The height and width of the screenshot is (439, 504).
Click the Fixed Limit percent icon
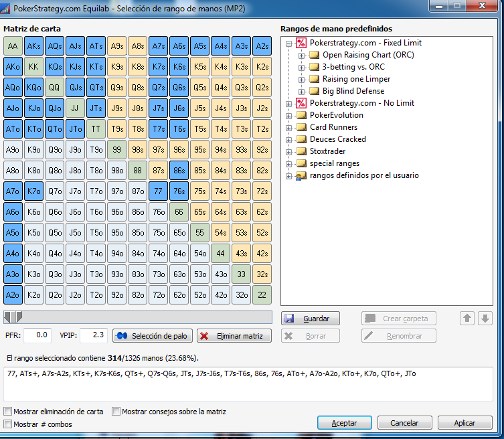301,43
